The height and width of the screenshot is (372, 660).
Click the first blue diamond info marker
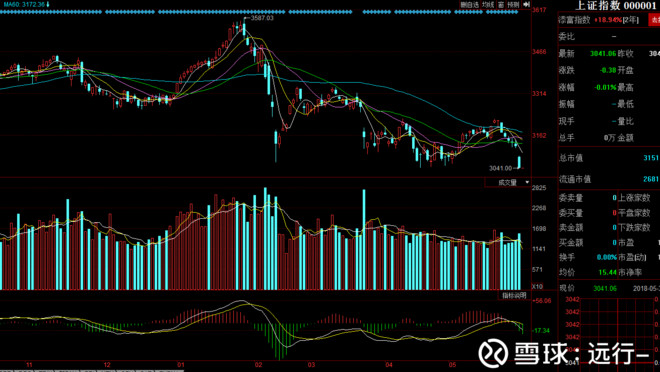[2, 12]
